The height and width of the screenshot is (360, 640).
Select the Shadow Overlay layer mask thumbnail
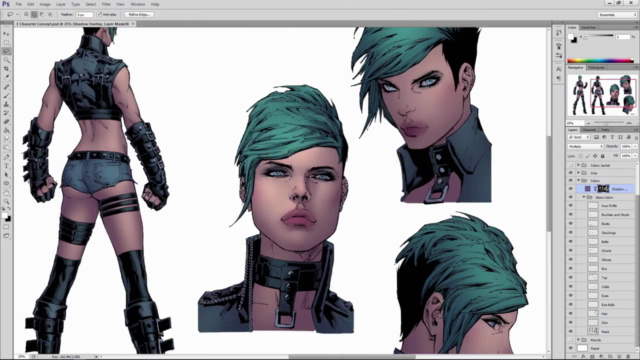[603, 189]
